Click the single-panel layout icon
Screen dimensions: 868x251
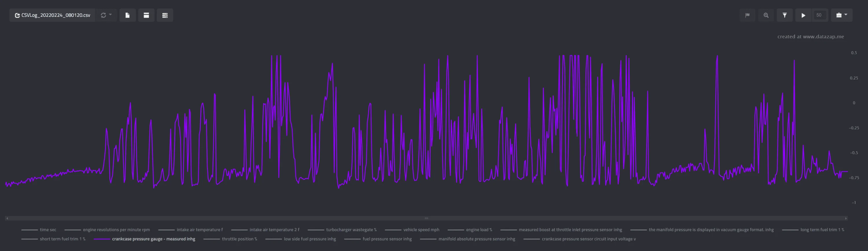(x=146, y=15)
